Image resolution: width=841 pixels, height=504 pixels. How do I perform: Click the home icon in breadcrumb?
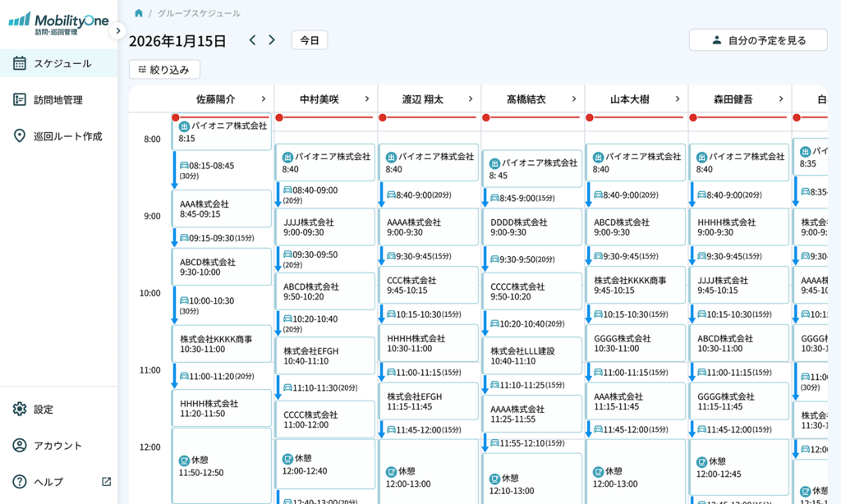(139, 13)
